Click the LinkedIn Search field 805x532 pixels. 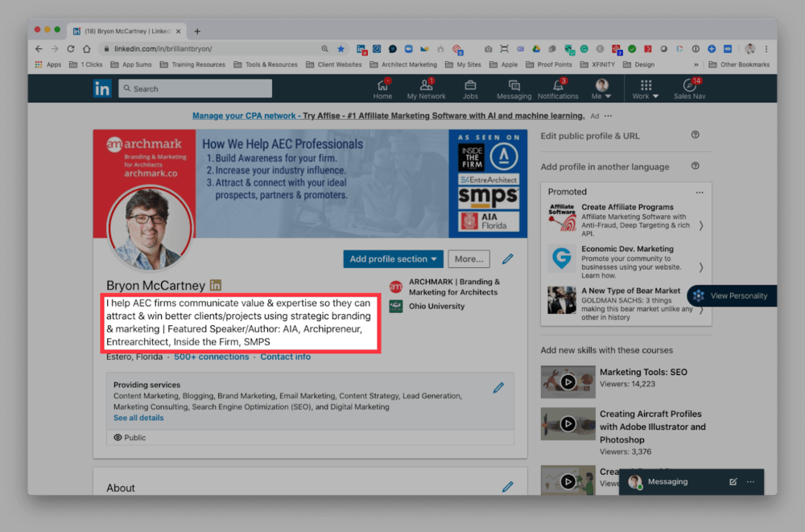click(x=195, y=89)
